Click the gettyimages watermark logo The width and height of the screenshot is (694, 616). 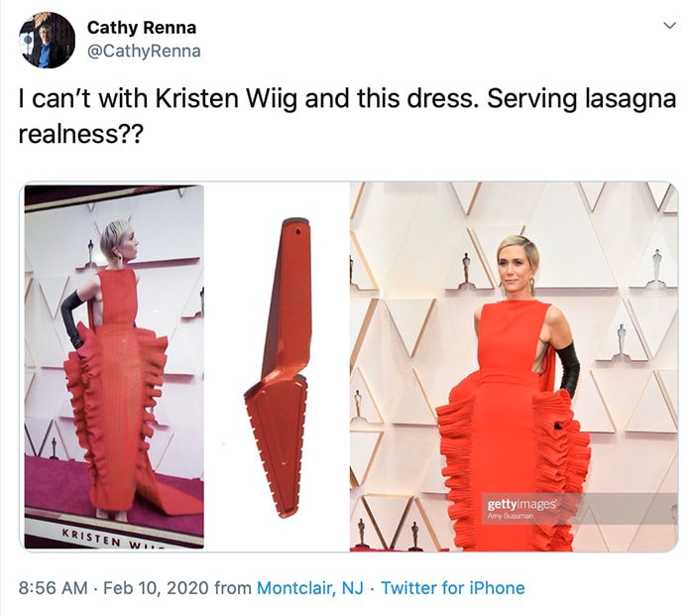(520, 504)
